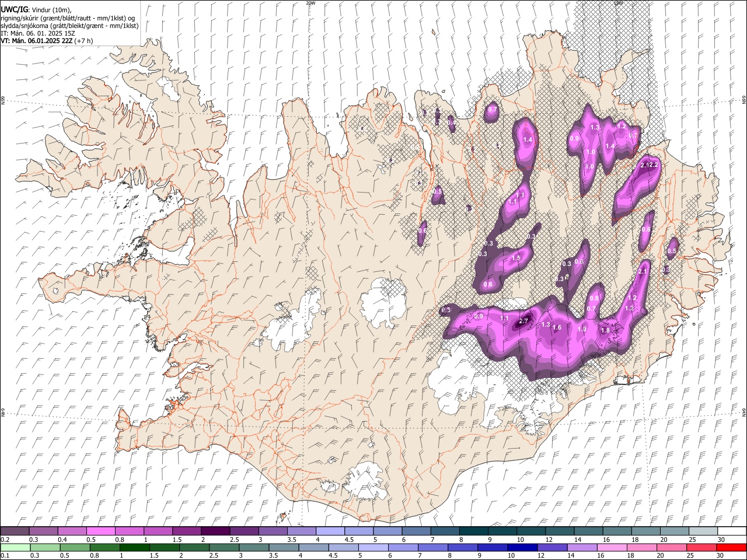Pick the pale gray top-row swatch starting at 25
Screen dimensions: 747x560
click(x=704, y=531)
